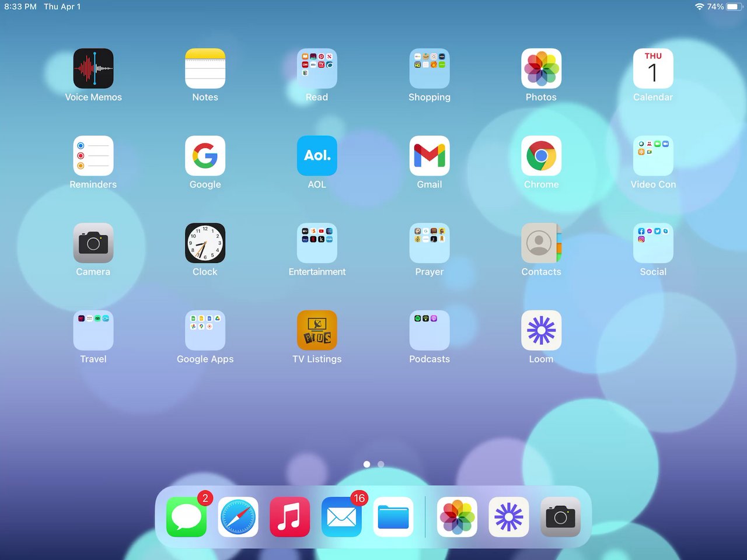Open Messages in the dock

[186, 517]
